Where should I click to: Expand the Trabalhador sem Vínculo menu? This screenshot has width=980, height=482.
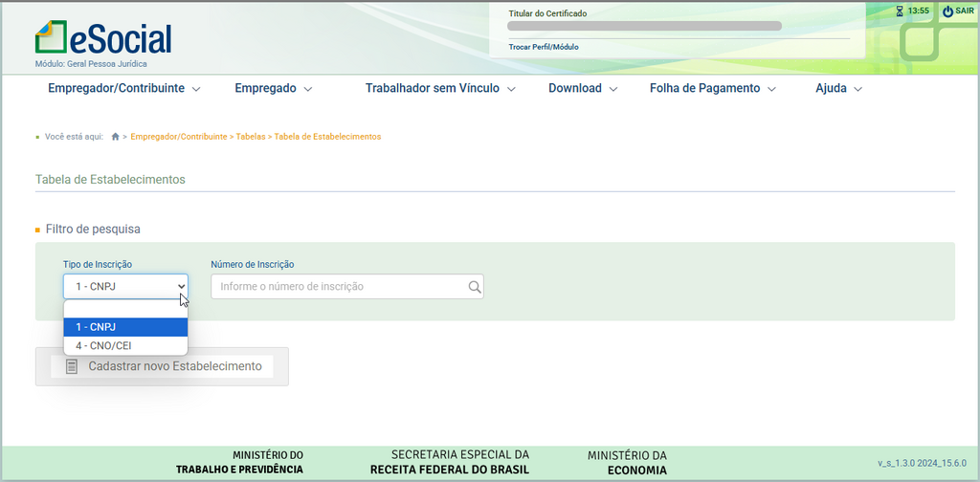(440, 88)
